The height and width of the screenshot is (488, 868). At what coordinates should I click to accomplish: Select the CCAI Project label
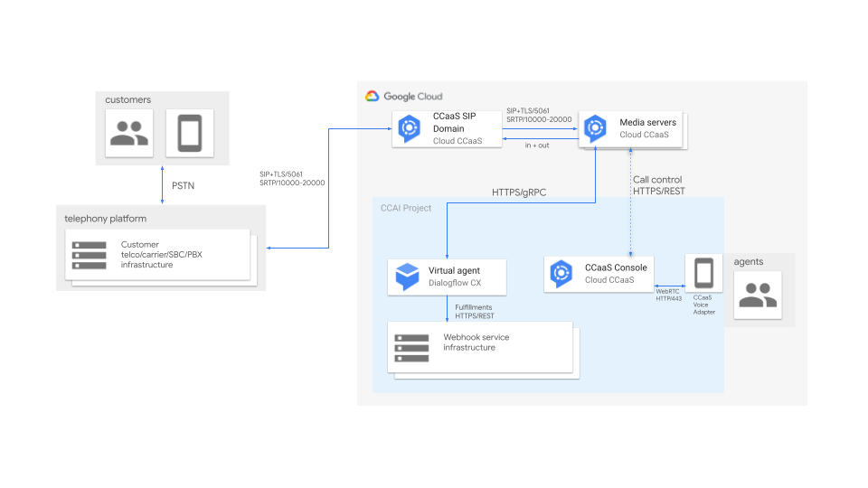coord(406,209)
